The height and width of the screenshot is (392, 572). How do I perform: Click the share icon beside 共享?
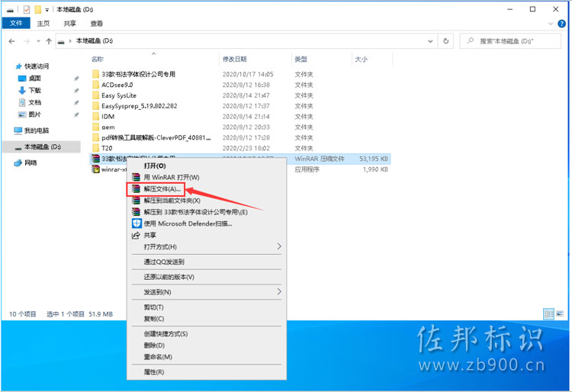point(136,235)
